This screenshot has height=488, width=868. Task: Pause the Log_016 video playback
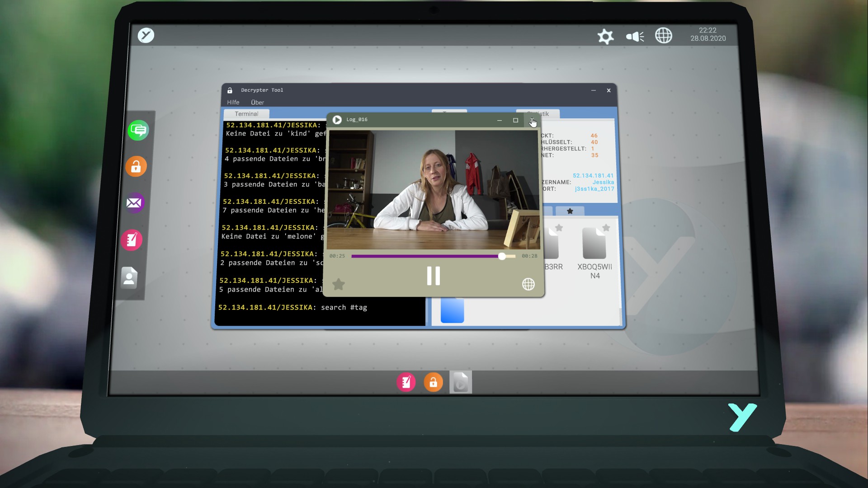pyautogui.click(x=433, y=276)
